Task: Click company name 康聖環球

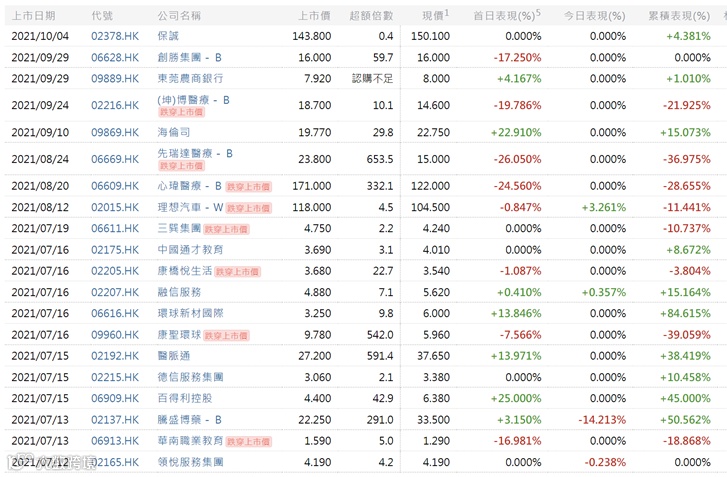Action: tap(179, 335)
